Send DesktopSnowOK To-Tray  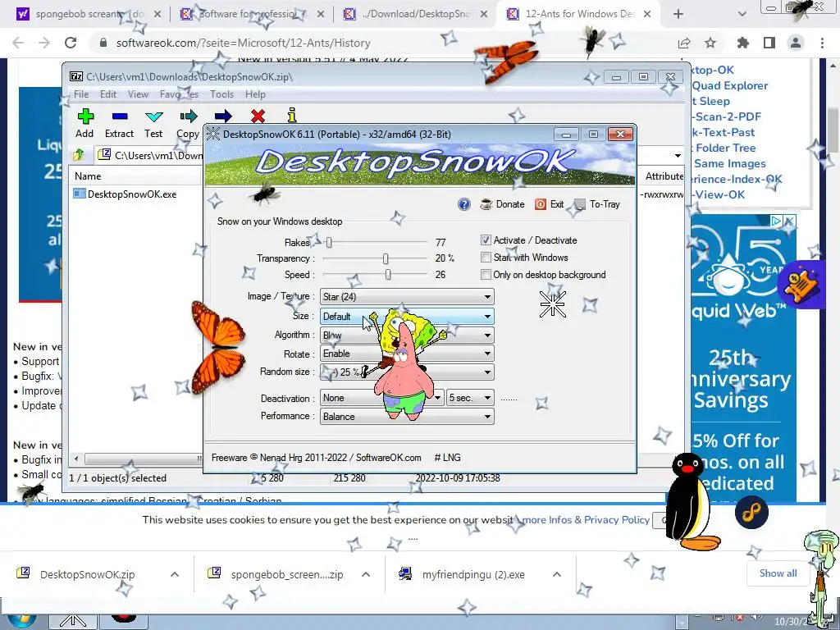point(597,204)
